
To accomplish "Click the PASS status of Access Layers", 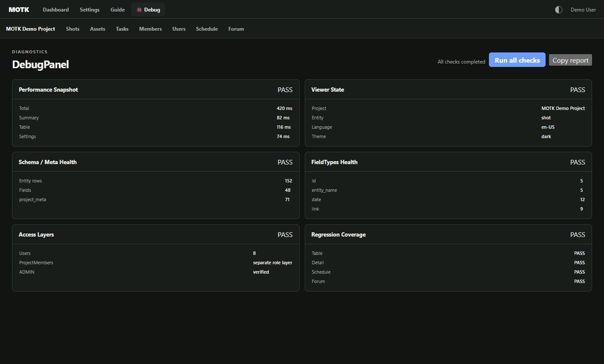I will coord(285,234).
